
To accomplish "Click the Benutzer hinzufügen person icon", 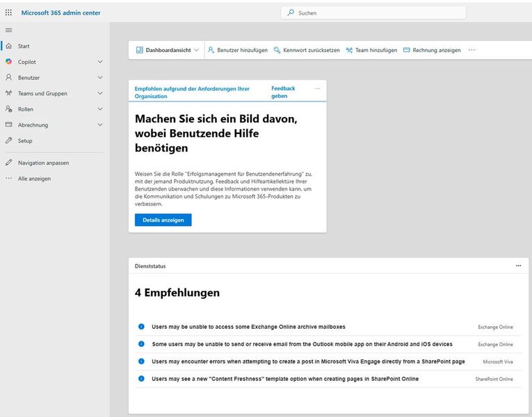I will tap(211, 50).
